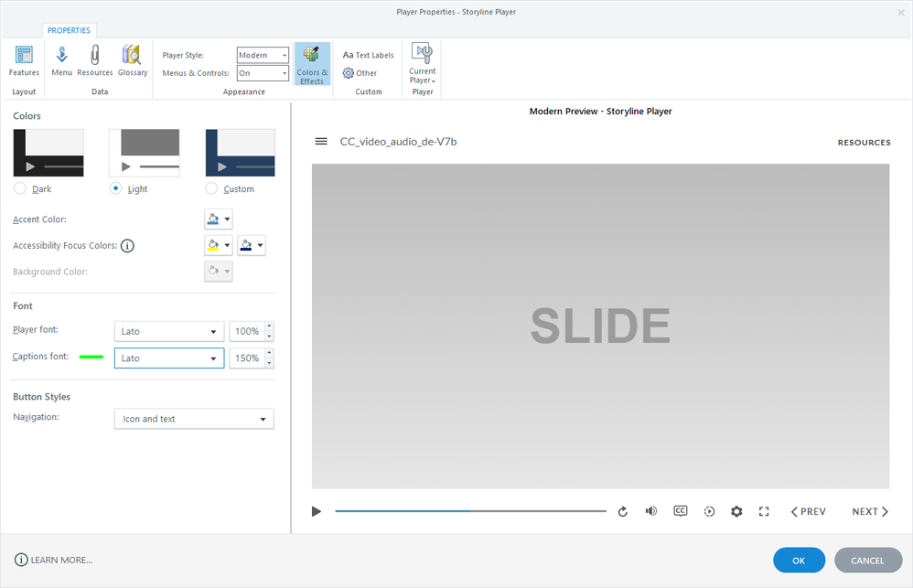Image resolution: width=913 pixels, height=588 pixels.
Task: Toggle closed captions CC button in preview
Action: pyautogui.click(x=681, y=511)
